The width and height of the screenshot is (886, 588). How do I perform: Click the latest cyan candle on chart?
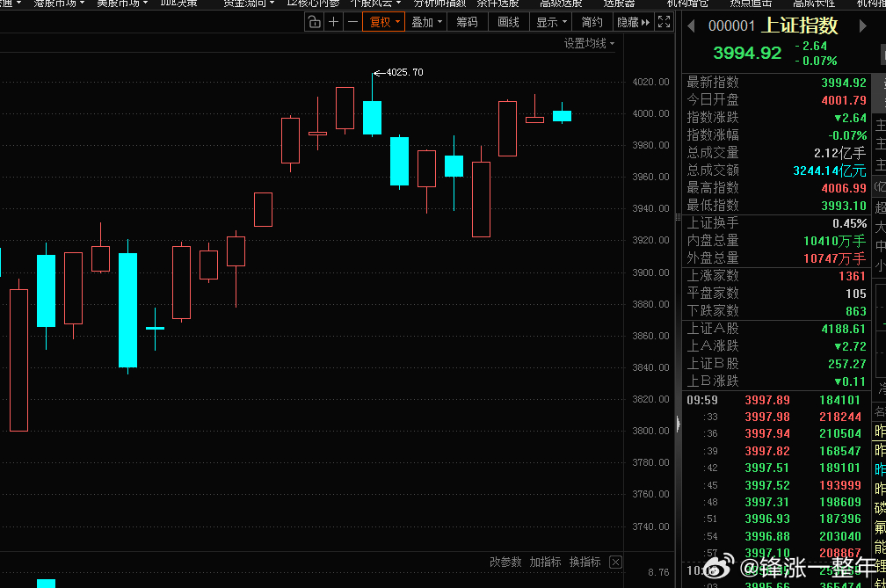562,115
